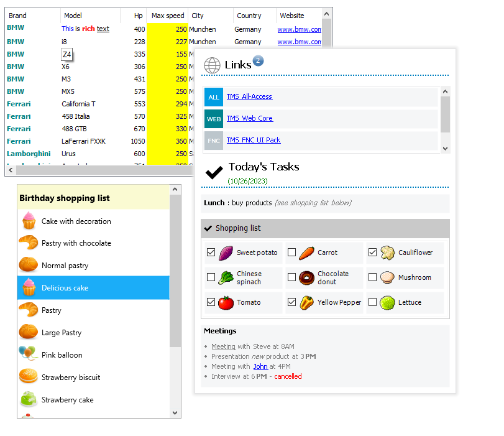Sort by the Brand column header
Image resolution: width=504 pixels, height=436 pixels.
(x=33, y=16)
